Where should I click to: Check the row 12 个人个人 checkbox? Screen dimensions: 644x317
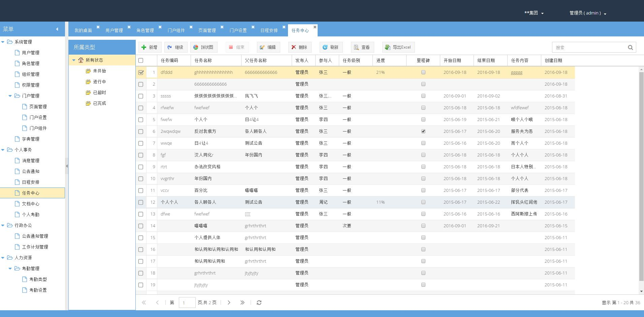pyautogui.click(x=141, y=202)
